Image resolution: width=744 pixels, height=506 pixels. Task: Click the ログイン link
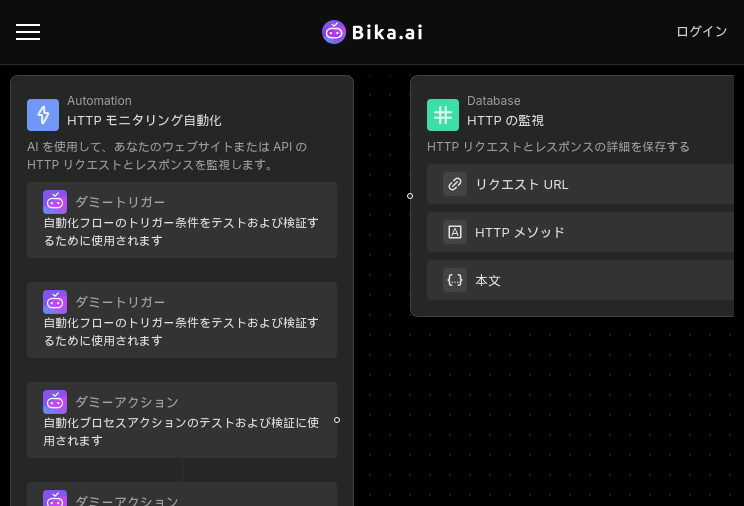pyautogui.click(x=701, y=32)
